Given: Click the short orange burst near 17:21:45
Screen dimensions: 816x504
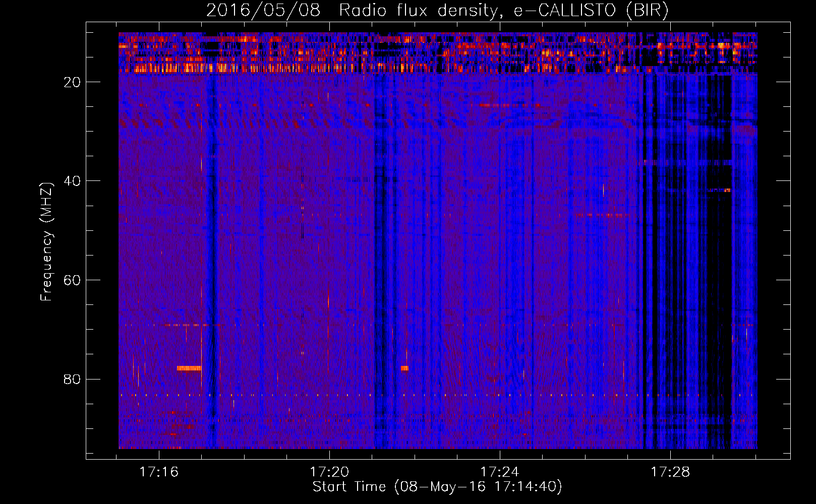Looking at the screenshot, I should 404,368.
